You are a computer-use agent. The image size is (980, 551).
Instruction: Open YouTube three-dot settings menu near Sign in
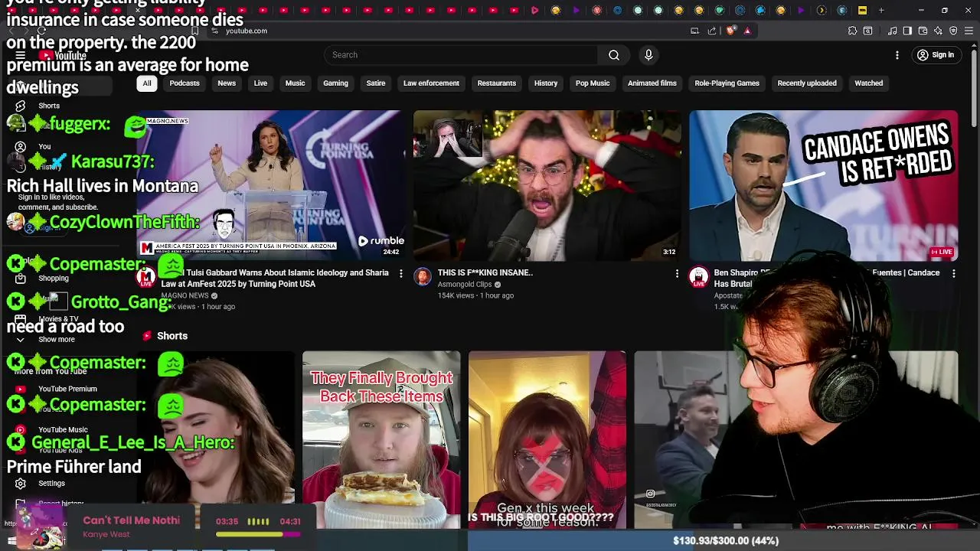[x=897, y=55]
